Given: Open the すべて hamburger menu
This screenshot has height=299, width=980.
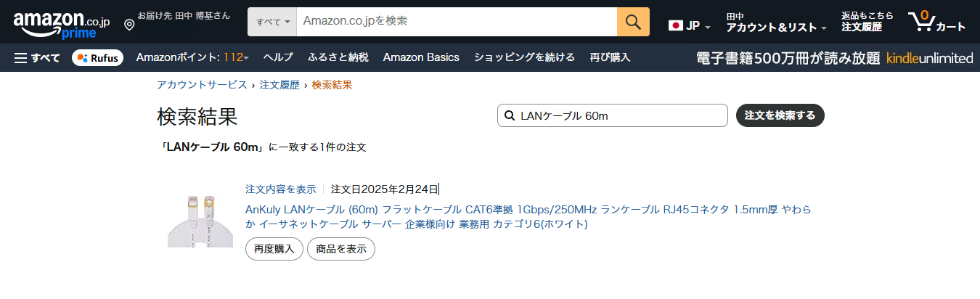Looking at the screenshot, I should point(37,57).
